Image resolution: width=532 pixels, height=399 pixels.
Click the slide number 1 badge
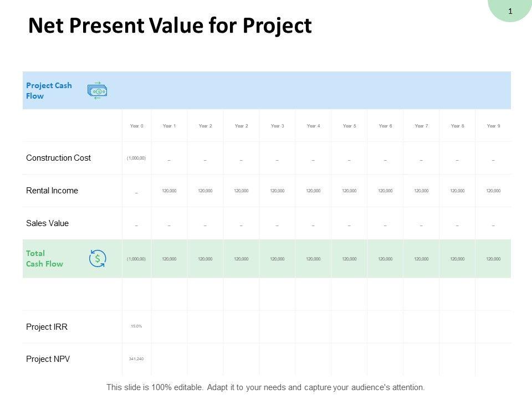[x=510, y=11]
